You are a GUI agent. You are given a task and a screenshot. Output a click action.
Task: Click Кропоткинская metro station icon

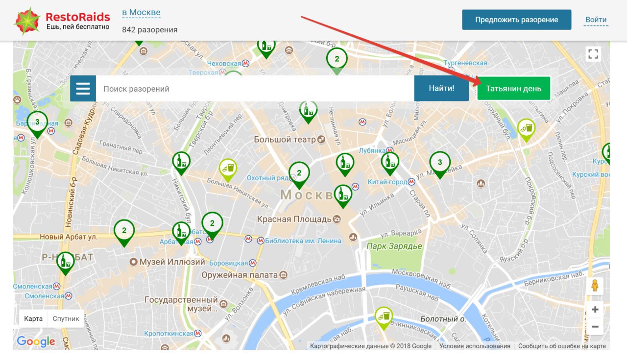point(197,333)
